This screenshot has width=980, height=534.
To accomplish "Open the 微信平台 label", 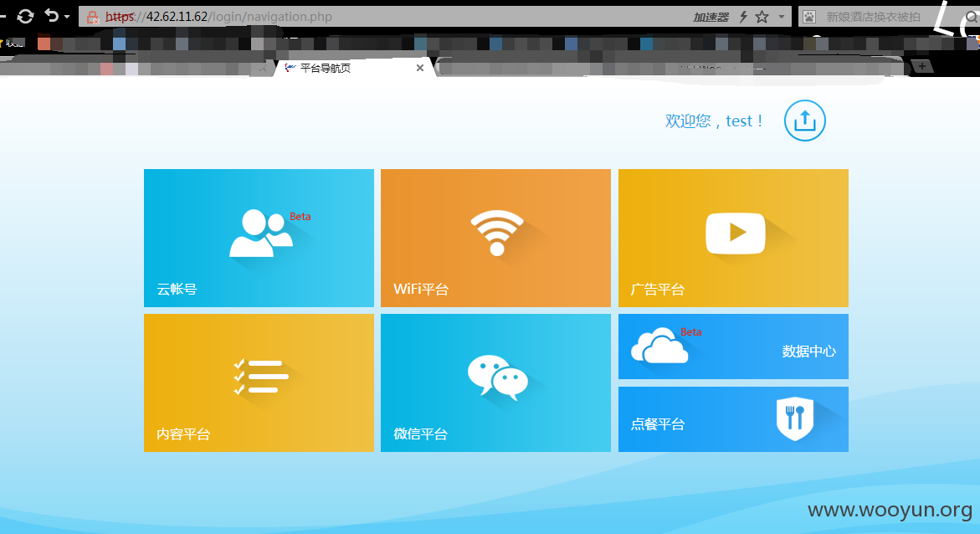I will [x=421, y=434].
